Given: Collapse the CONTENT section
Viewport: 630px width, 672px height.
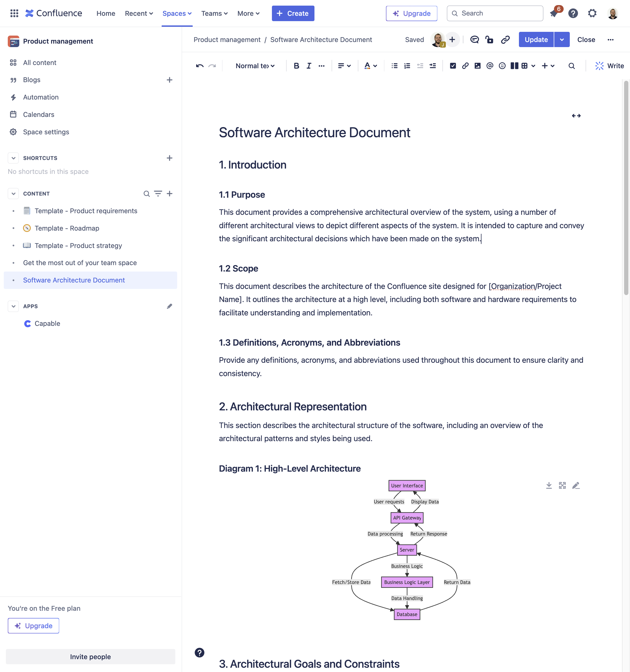Looking at the screenshot, I should (13, 194).
